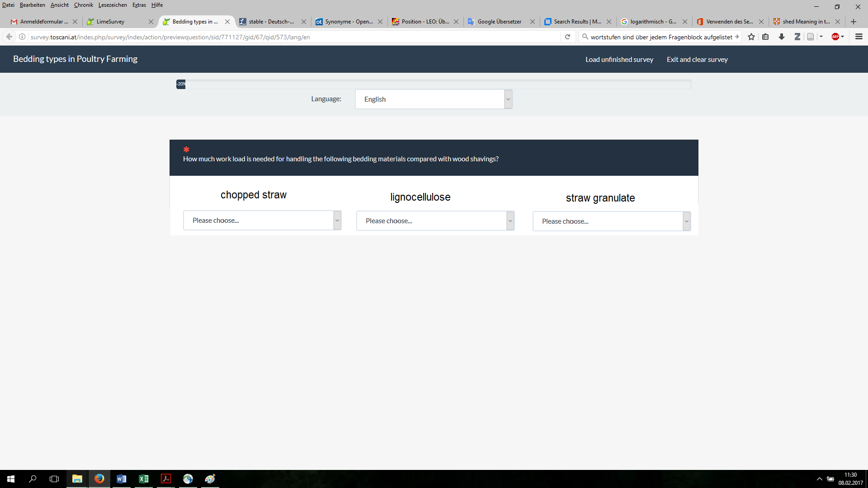Screen dimensions: 868x488
Task: Open the Lesezeichen menu
Action: tap(113, 5)
